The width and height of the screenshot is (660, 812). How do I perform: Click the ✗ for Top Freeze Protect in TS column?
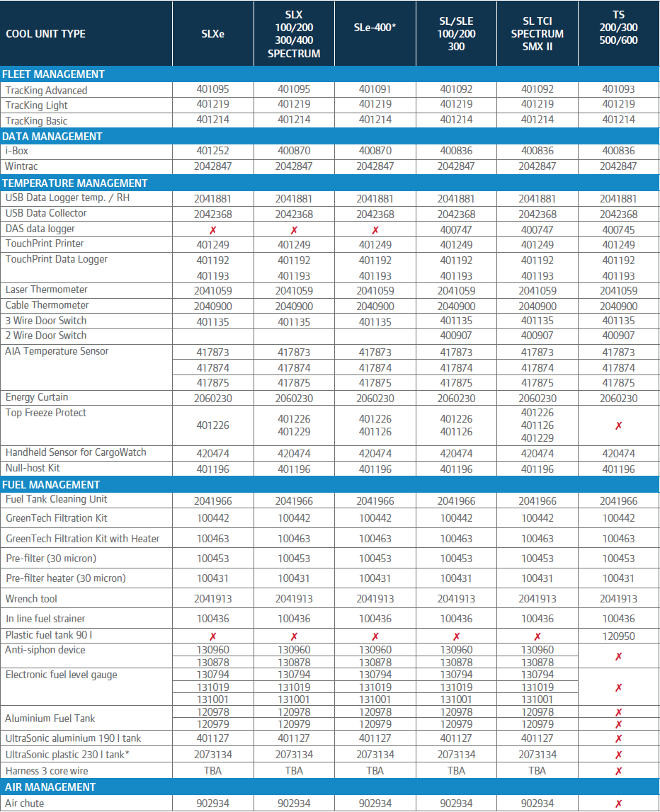point(618,425)
